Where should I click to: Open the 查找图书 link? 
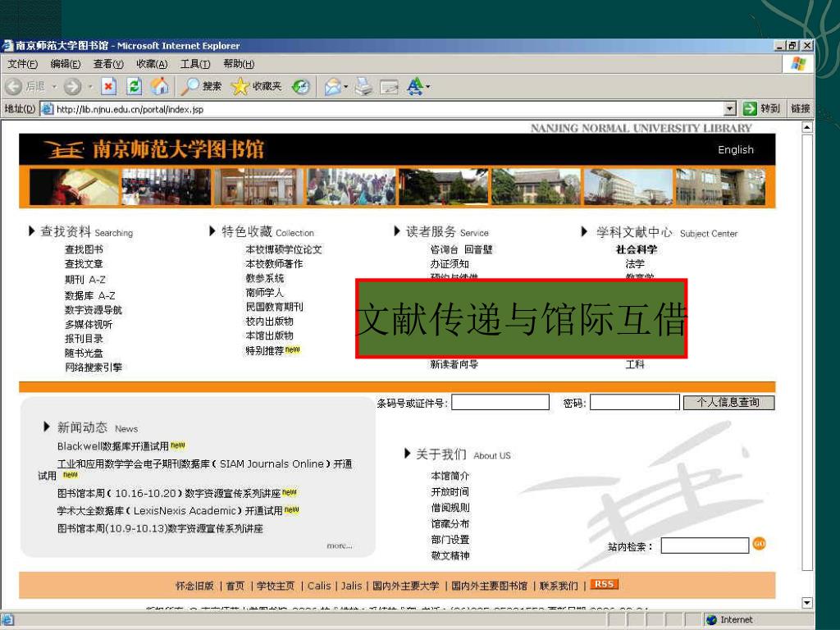pyautogui.click(x=84, y=249)
